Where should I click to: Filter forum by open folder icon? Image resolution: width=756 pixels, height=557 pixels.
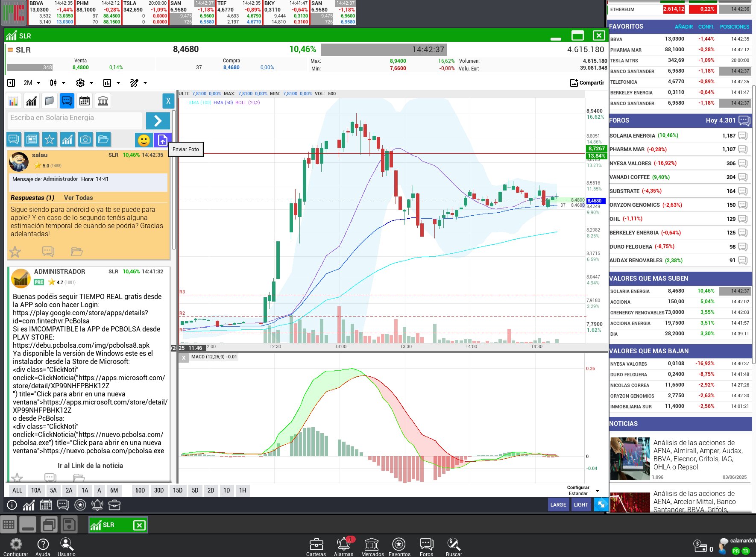click(103, 139)
